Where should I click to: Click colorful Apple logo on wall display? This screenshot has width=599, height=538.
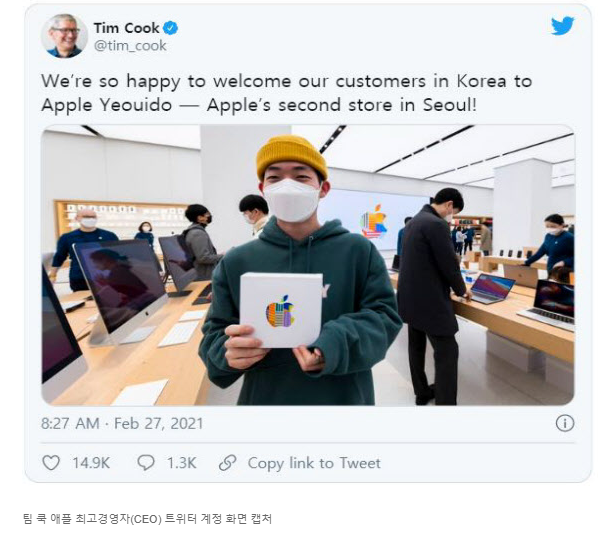pyautogui.click(x=374, y=221)
